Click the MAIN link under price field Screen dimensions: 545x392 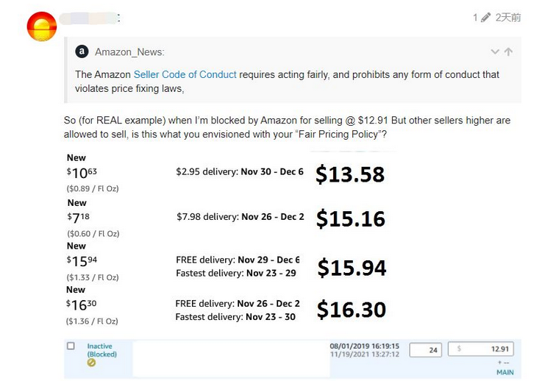(505, 372)
